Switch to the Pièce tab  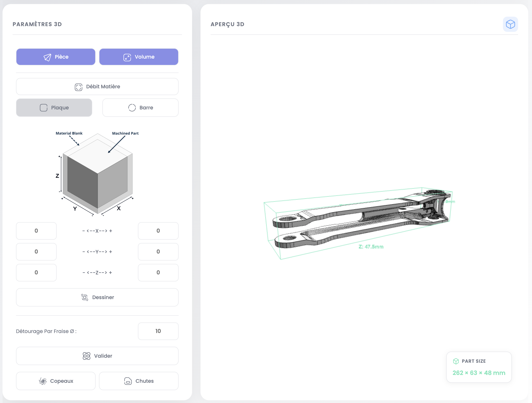pyautogui.click(x=56, y=57)
